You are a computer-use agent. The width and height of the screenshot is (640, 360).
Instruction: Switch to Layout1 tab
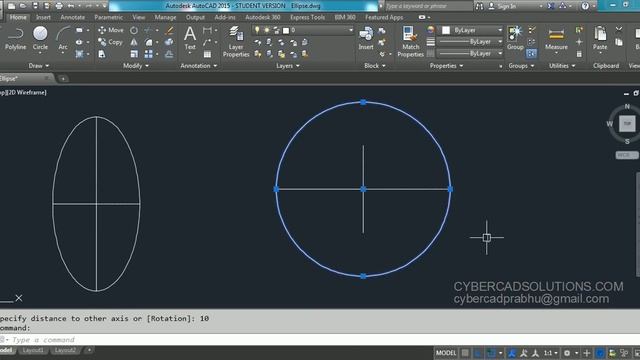[x=33, y=351]
